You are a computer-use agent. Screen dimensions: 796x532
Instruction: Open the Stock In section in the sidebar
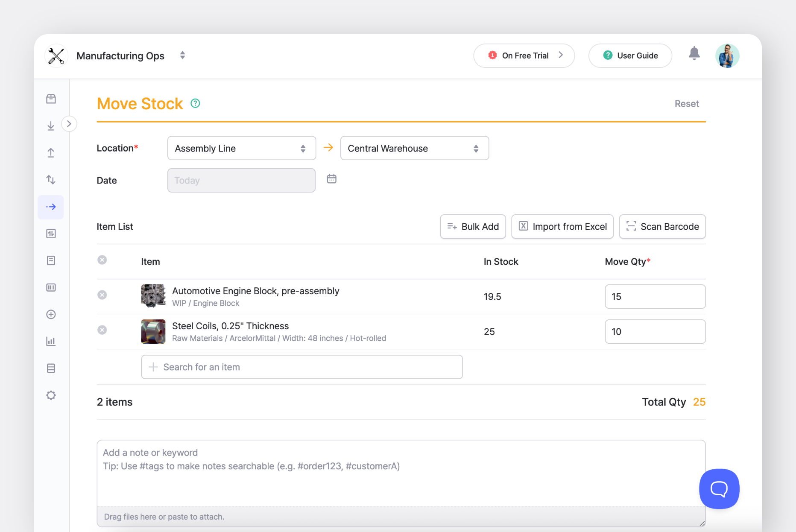click(51, 126)
